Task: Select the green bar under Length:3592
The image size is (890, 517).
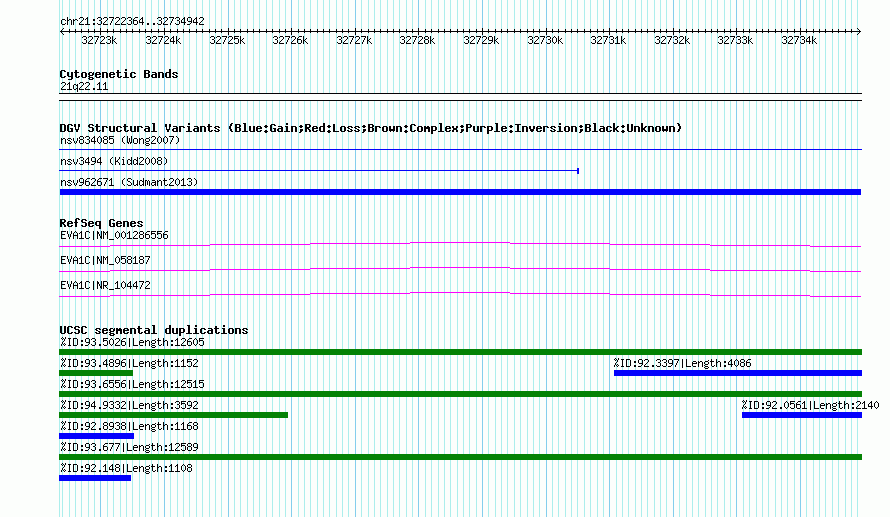Action: 174,415
